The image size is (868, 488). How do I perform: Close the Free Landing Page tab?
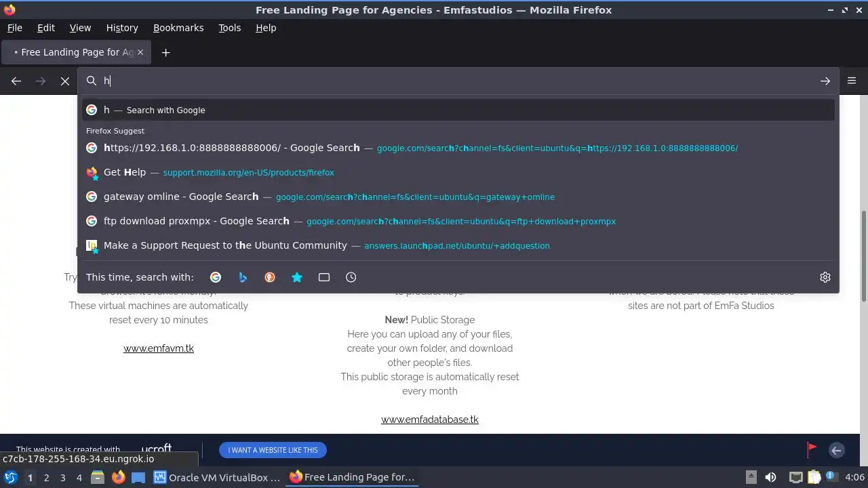pyautogui.click(x=140, y=52)
